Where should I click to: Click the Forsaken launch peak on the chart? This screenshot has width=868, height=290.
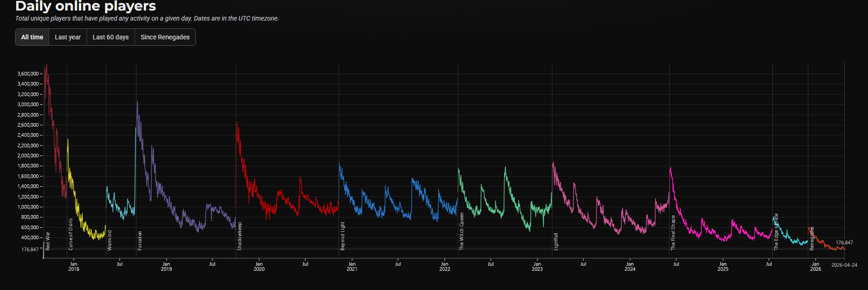pos(137,102)
